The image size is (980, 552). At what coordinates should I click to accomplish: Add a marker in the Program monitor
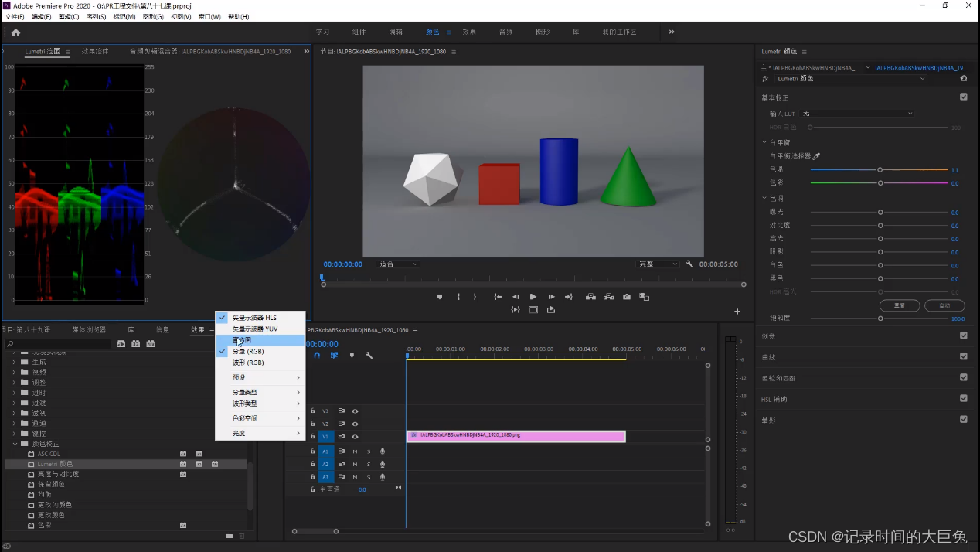tap(440, 297)
